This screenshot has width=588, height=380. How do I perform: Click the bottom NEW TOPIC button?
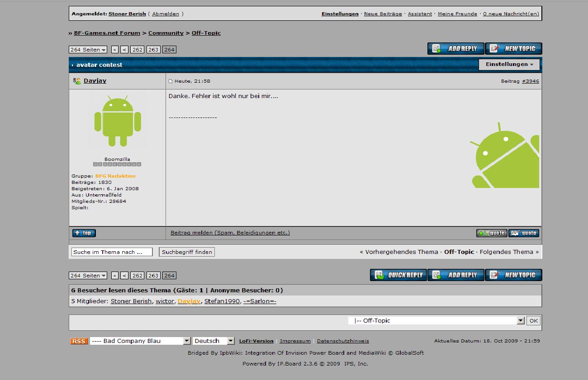point(513,275)
